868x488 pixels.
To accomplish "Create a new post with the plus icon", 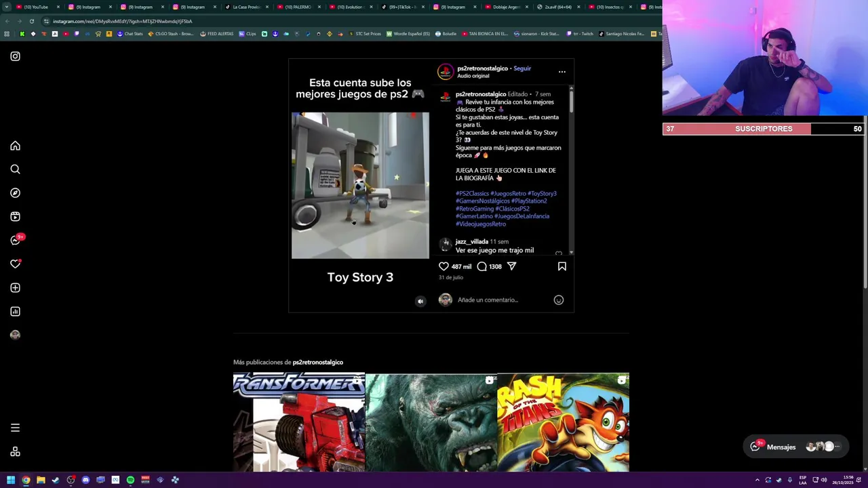I will (15, 288).
